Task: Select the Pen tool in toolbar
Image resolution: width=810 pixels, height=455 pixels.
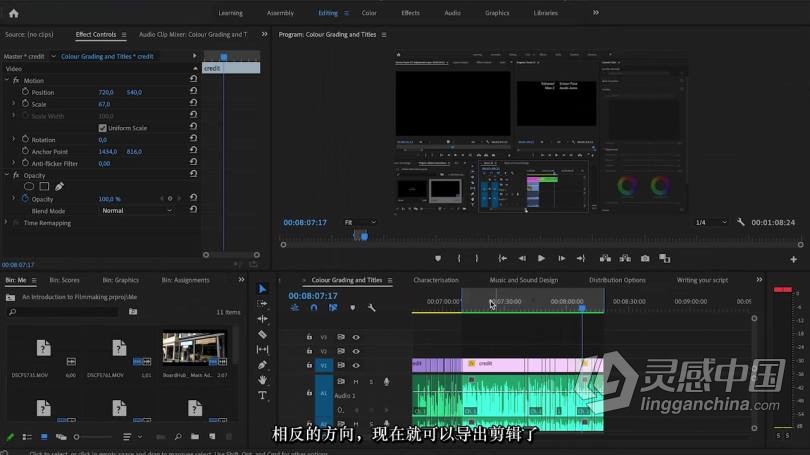Action: pos(262,365)
